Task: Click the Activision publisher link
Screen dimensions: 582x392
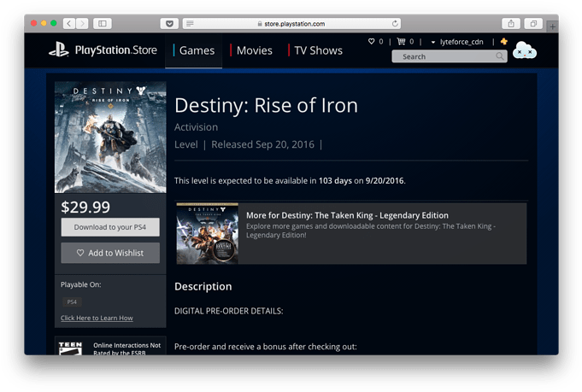Action: coord(196,127)
